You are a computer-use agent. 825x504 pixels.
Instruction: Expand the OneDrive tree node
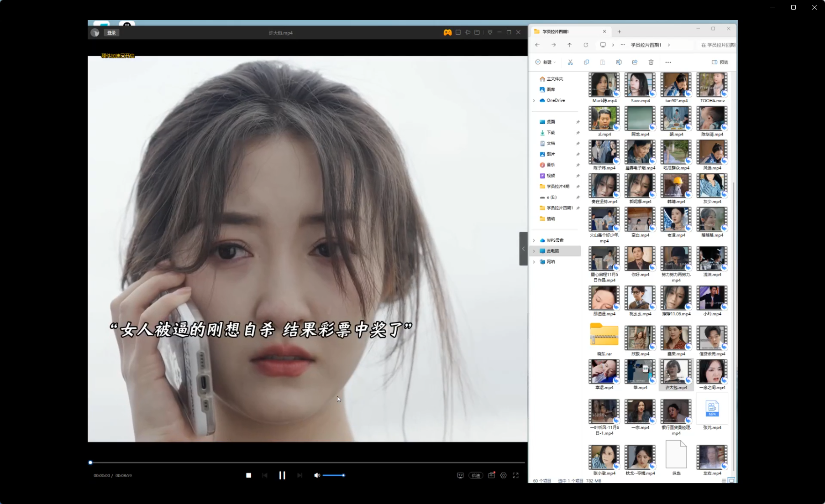534,100
